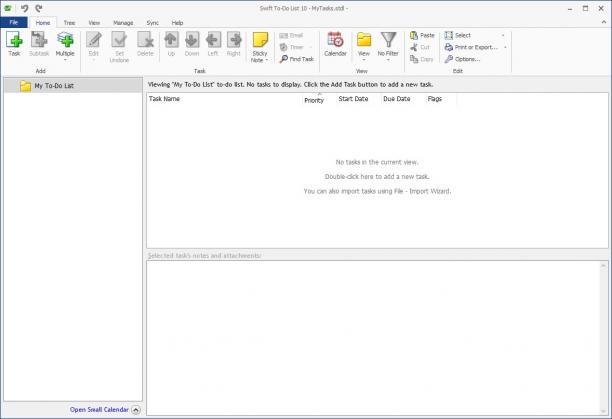The height and width of the screenshot is (419, 612).
Task: Switch to the Home ribbon tab
Action: tap(43, 23)
